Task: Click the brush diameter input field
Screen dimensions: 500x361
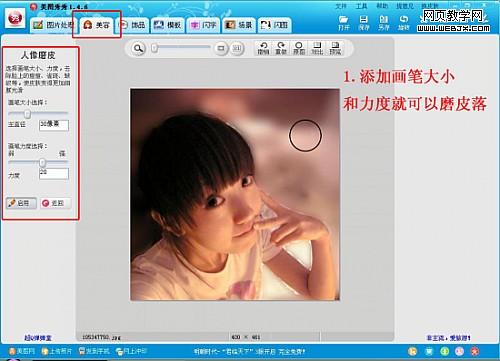Action: pyautogui.click(x=54, y=125)
